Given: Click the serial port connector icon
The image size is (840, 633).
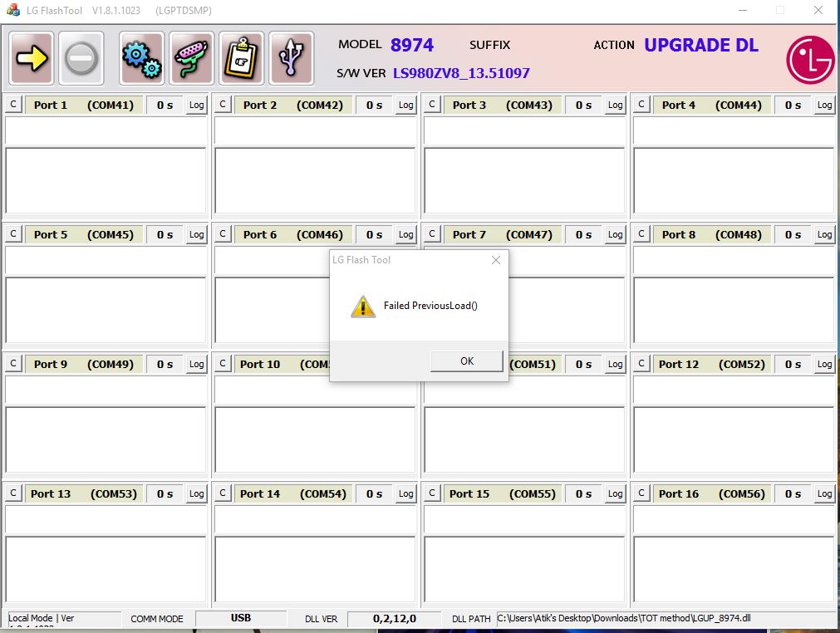Looking at the screenshot, I should 191,58.
